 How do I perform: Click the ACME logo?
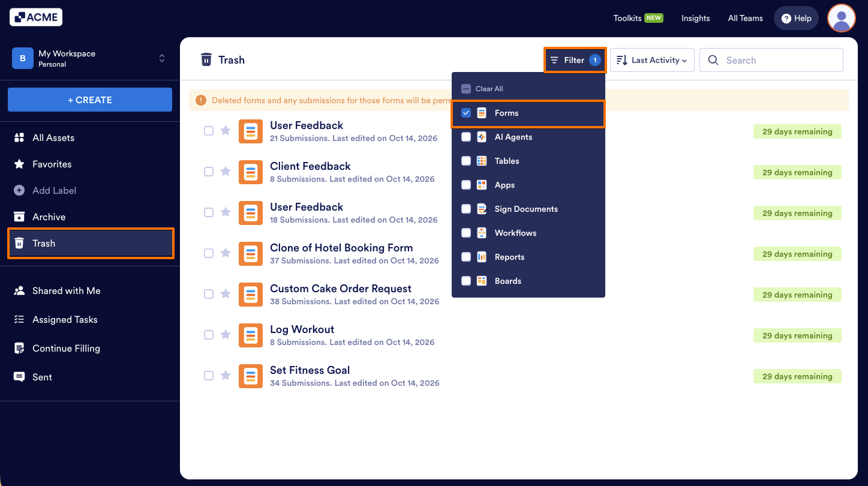pos(36,17)
